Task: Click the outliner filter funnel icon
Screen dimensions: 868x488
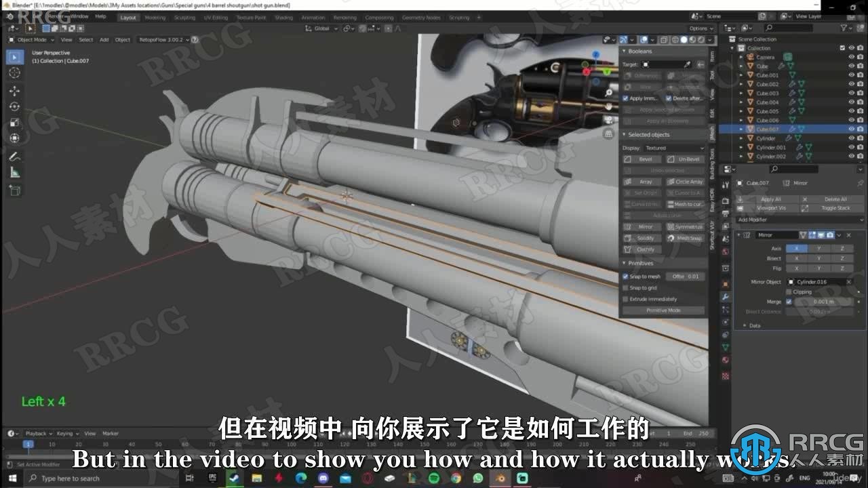Action: pos(845,28)
